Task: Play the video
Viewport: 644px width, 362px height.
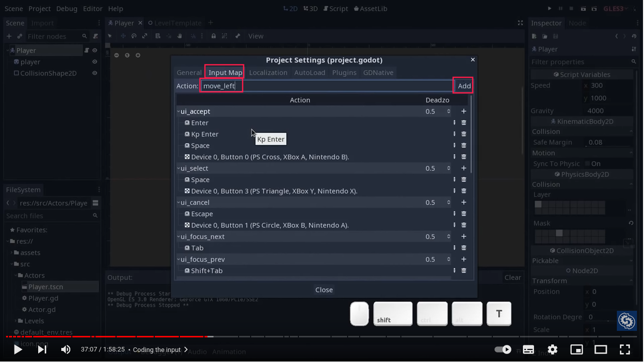Action: tap(18, 349)
